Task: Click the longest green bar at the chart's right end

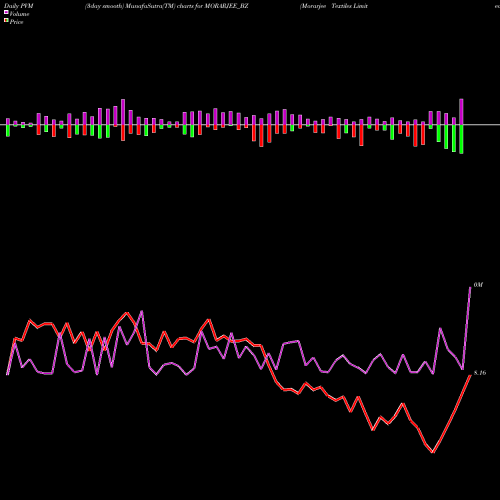Action: click(461, 139)
